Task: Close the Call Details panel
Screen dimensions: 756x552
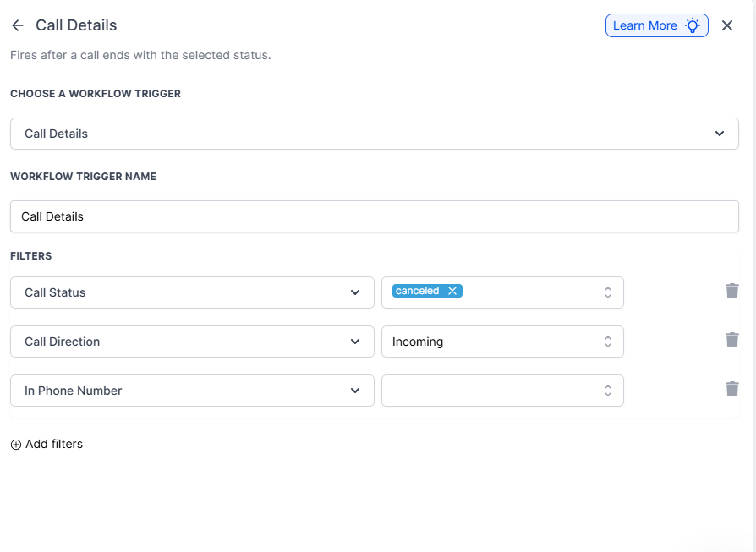Action: [727, 25]
